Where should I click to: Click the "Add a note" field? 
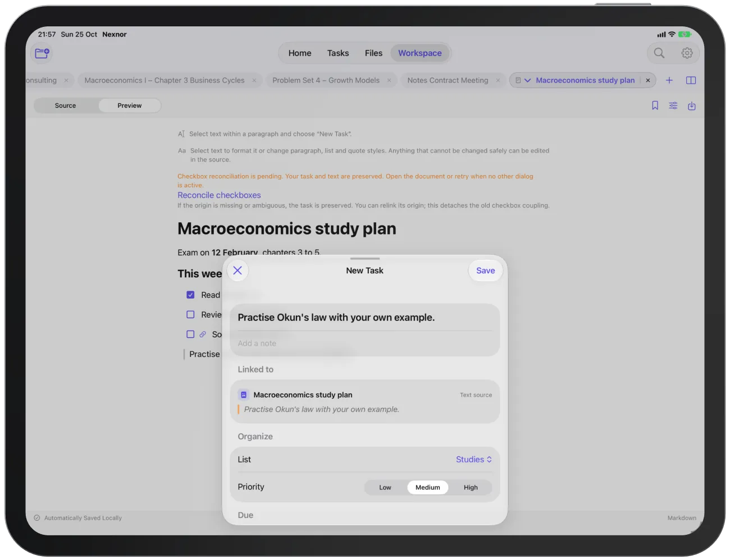[365, 343]
